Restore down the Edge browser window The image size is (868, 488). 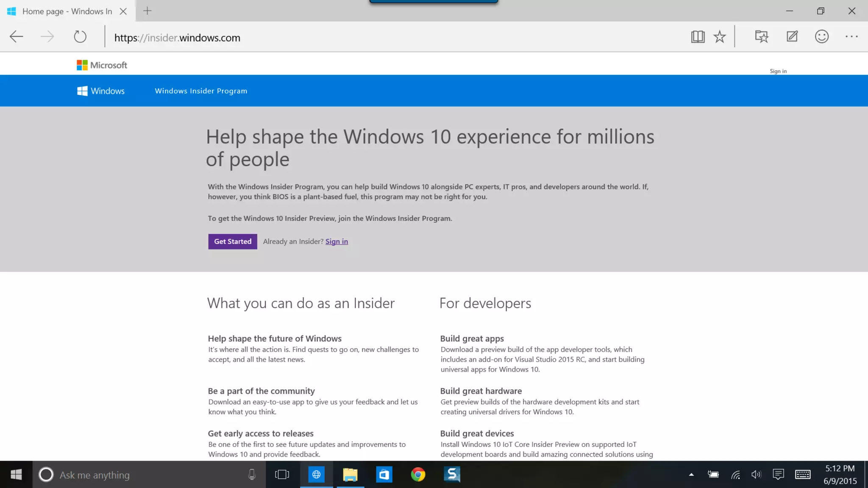pos(821,11)
